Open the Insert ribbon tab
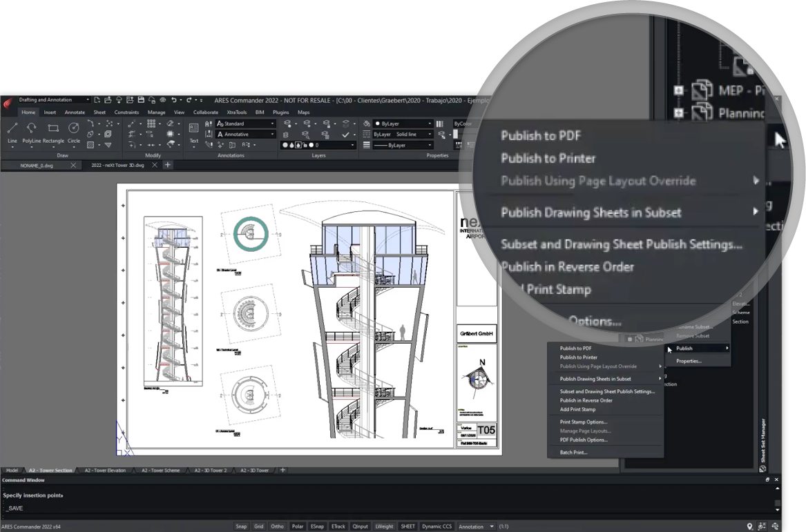Image resolution: width=806 pixels, height=532 pixels. 50,112
